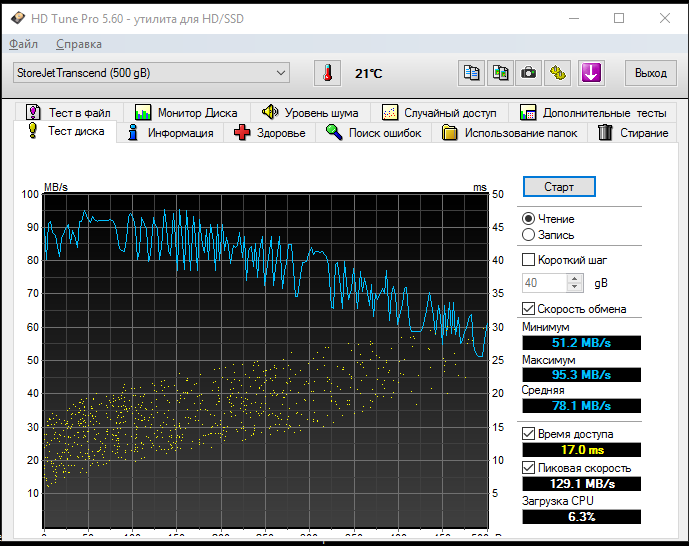Open options with the yellow gears icon
This screenshot has width=689, height=546.
tap(558, 73)
